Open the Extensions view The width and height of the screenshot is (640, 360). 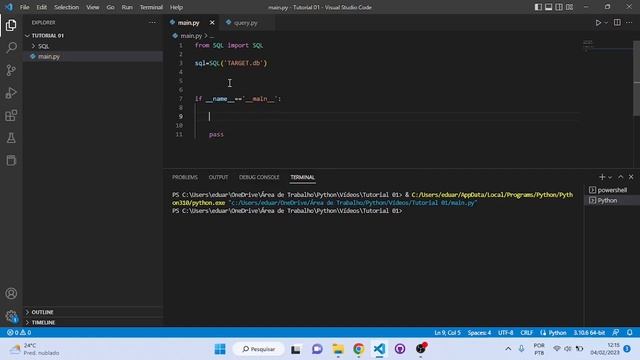coord(11,116)
